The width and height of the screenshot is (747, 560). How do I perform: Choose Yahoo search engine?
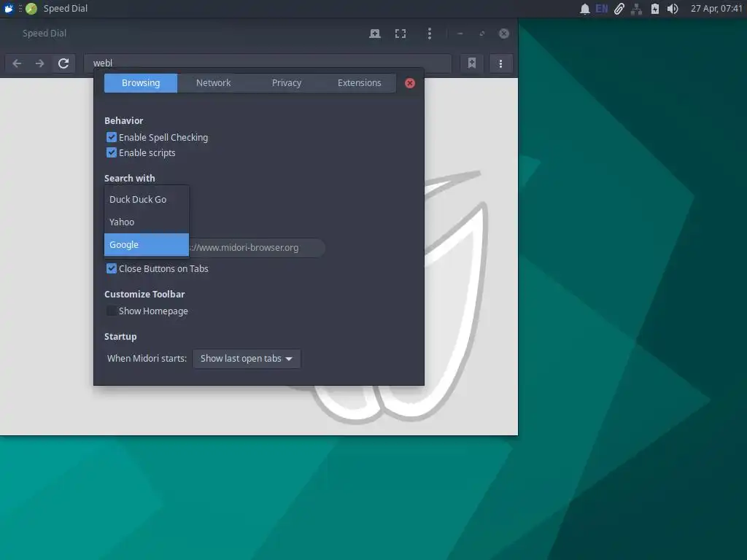(147, 222)
